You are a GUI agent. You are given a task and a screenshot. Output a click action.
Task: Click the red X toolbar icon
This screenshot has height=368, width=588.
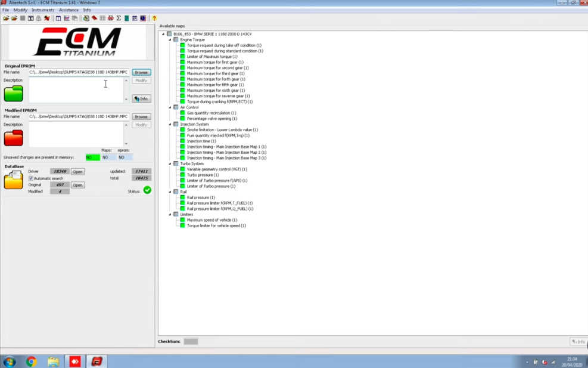(x=47, y=18)
